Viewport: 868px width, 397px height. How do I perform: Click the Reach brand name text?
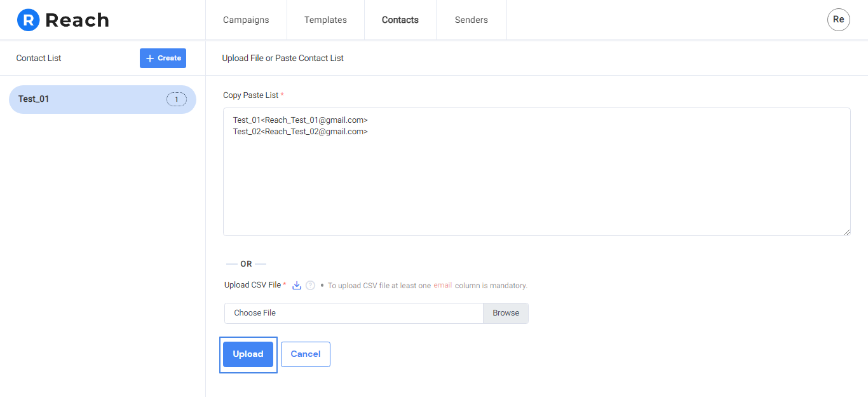point(78,20)
